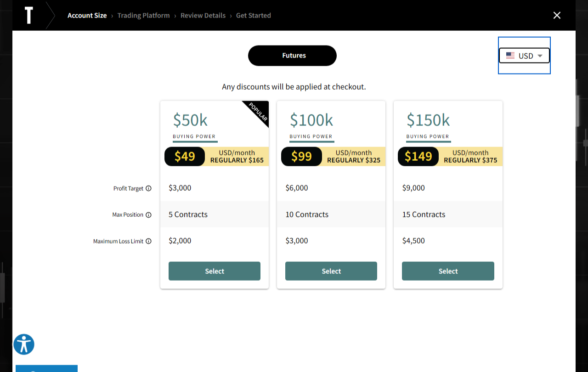Click Maximum Loss Limit info icon

[x=148, y=241]
